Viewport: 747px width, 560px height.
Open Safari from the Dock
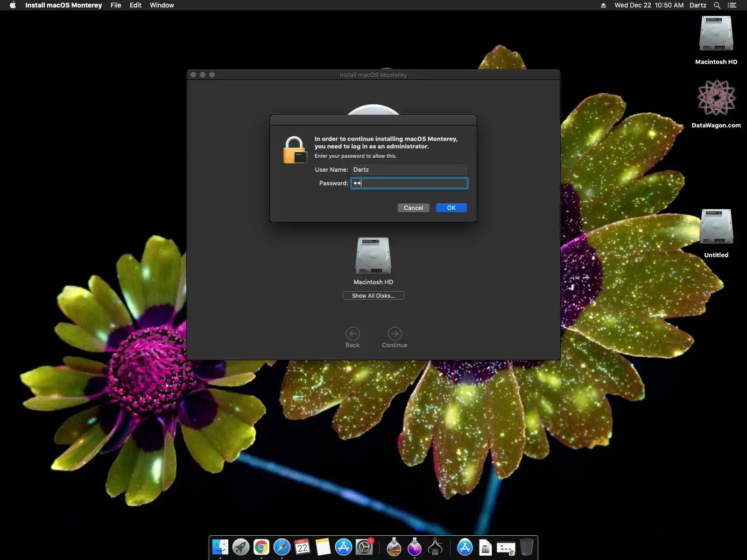(x=282, y=547)
